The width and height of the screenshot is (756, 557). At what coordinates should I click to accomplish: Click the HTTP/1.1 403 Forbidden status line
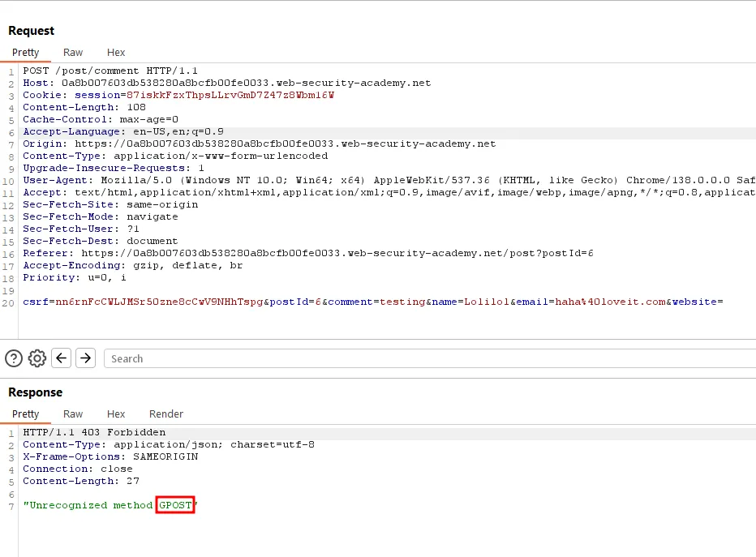(x=94, y=432)
